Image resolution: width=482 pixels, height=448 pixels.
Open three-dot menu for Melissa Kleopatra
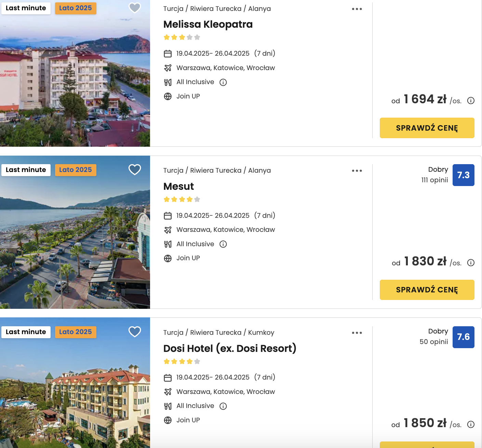click(357, 9)
